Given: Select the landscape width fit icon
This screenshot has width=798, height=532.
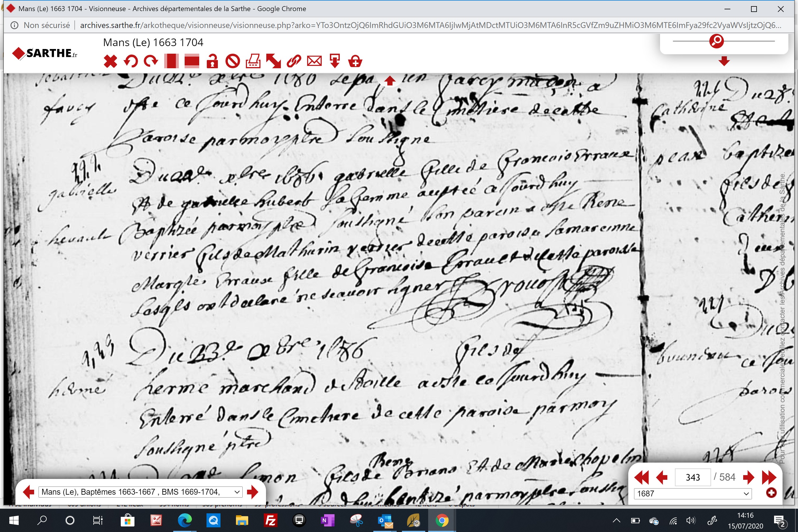Looking at the screenshot, I should pyautogui.click(x=192, y=62).
